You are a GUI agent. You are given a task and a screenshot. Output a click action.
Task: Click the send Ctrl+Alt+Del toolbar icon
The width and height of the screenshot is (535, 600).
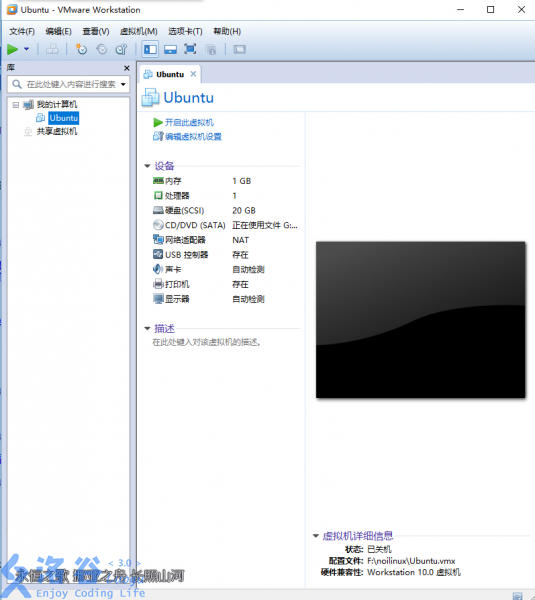(52, 49)
